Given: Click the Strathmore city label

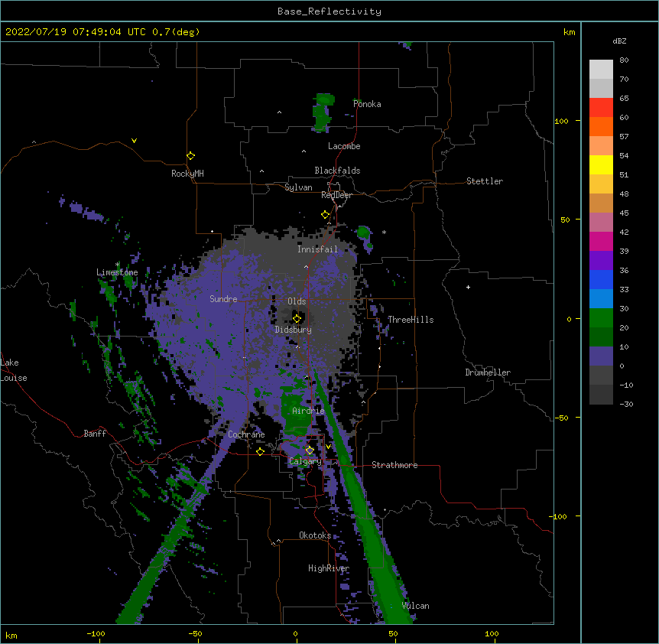Looking at the screenshot, I should (x=394, y=465).
